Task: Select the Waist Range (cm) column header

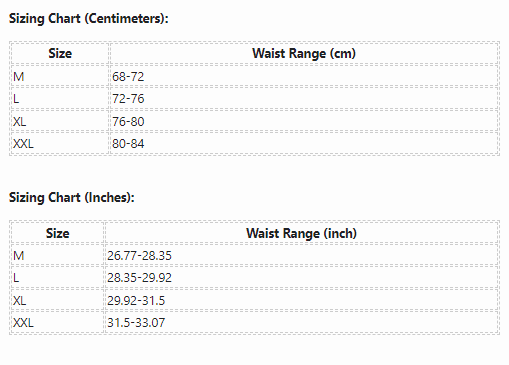Action: [x=304, y=53]
